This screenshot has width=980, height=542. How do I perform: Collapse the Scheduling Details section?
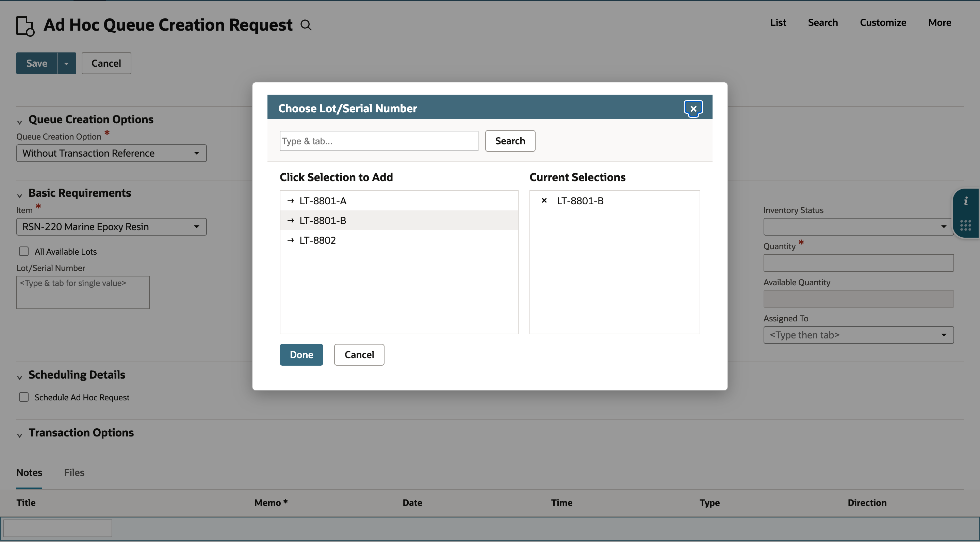19,378
